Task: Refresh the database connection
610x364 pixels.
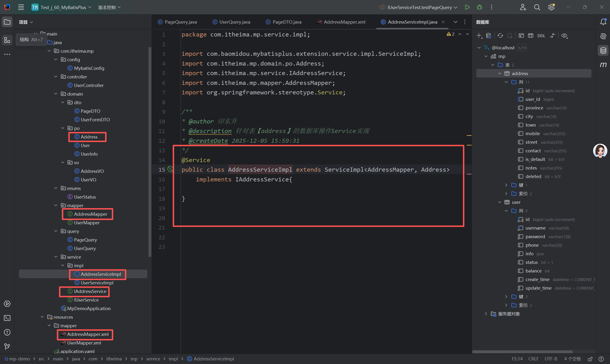Action: click(500, 36)
